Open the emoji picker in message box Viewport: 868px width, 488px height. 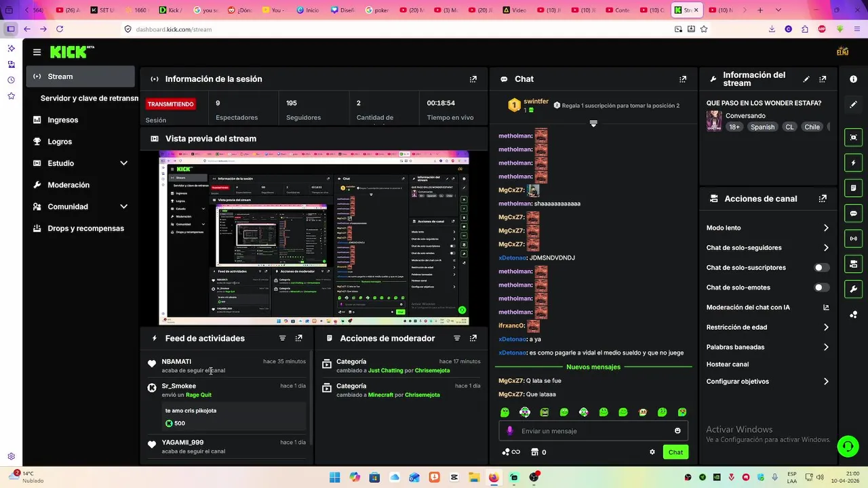click(x=677, y=431)
